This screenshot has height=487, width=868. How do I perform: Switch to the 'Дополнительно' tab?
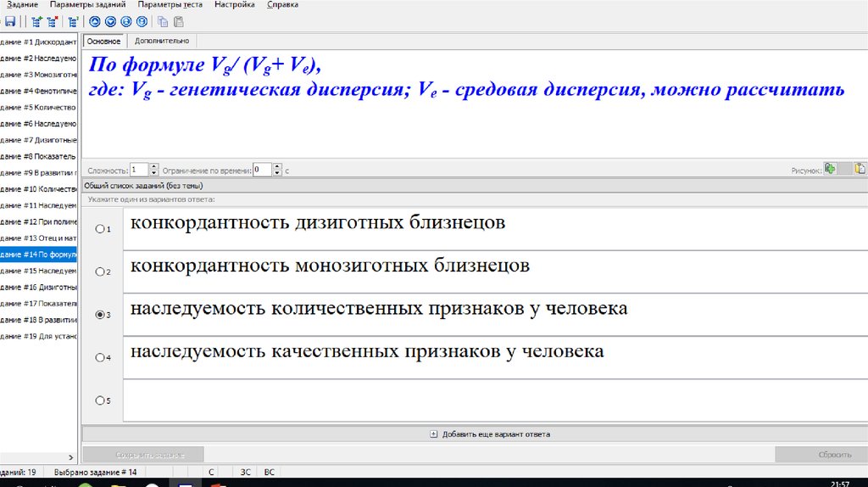point(162,41)
